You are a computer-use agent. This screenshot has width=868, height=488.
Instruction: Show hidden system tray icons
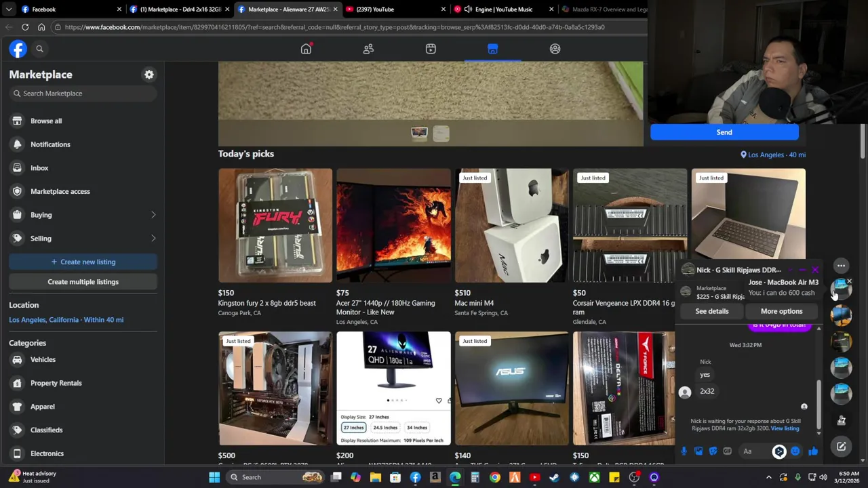coord(768,477)
